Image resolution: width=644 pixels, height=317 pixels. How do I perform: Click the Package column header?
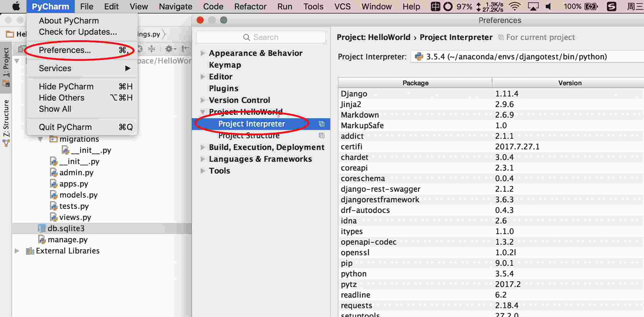coord(415,83)
